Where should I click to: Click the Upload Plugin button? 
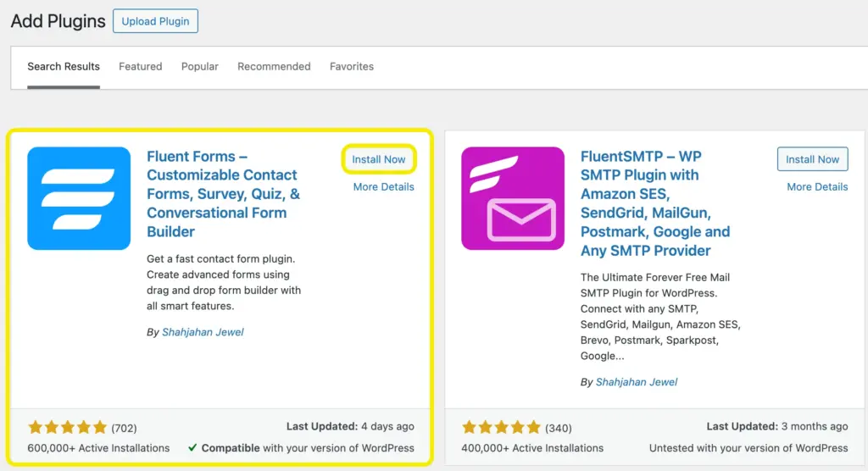click(x=156, y=21)
